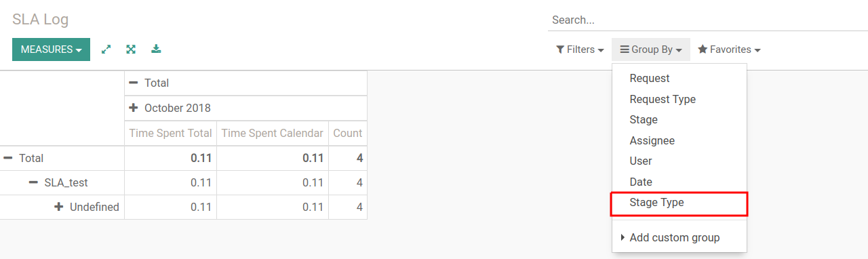Click the download icon
868x259 pixels.
pyautogui.click(x=156, y=49)
